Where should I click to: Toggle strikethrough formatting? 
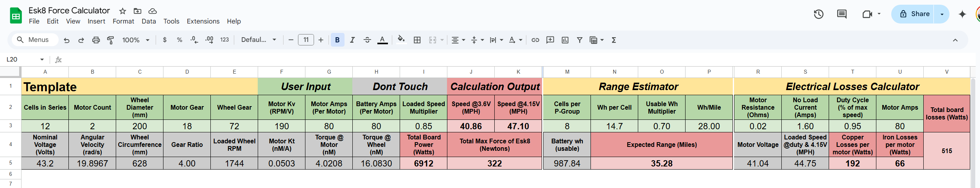click(367, 40)
